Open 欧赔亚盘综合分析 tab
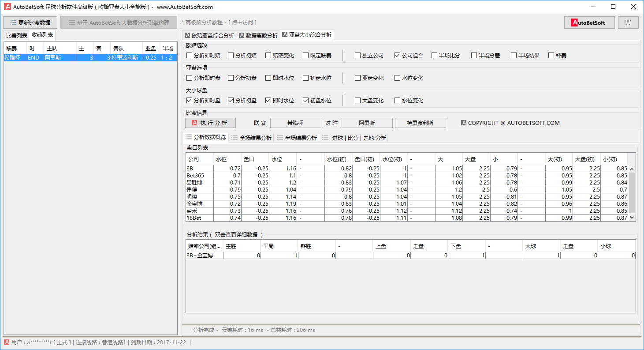 (209, 35)
